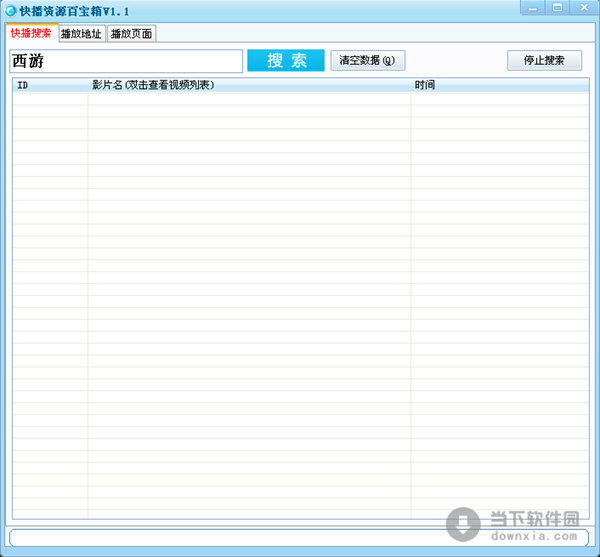Click the app icon in the title bar
600x557 pixels.
pyautogui.click(x=11, y=11)
